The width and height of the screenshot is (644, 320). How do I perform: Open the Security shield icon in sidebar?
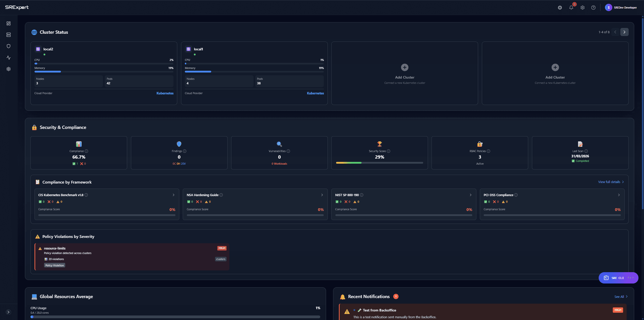click(9, 46)
